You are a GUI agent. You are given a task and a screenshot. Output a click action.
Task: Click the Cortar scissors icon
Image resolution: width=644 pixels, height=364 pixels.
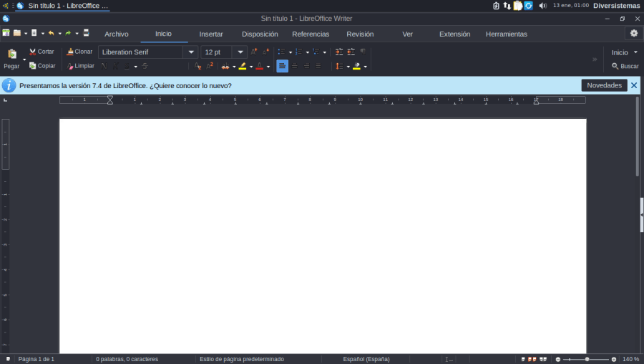tap(32, 52)
